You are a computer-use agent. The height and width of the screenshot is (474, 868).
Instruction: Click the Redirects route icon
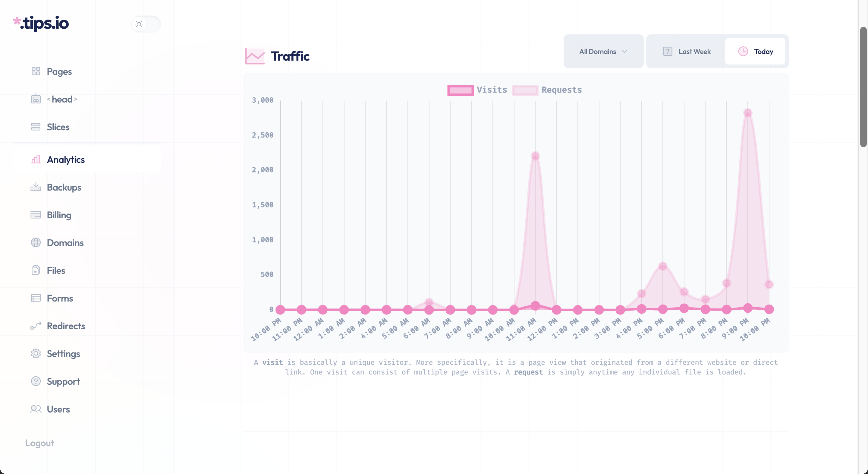pyautogui.click(x=36, y=326)
